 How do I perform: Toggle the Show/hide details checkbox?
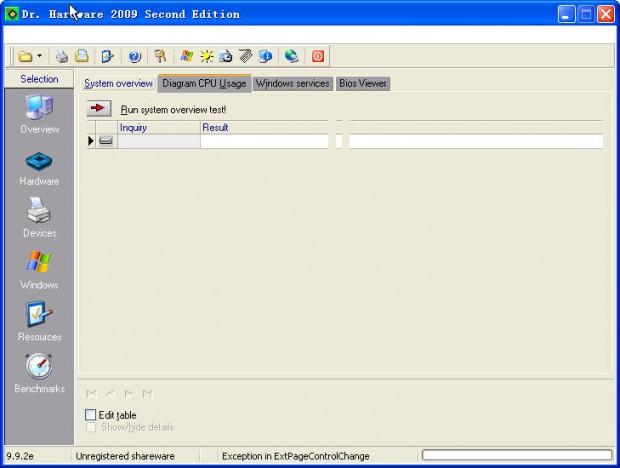pyautogui.click(x=91, y=427)
